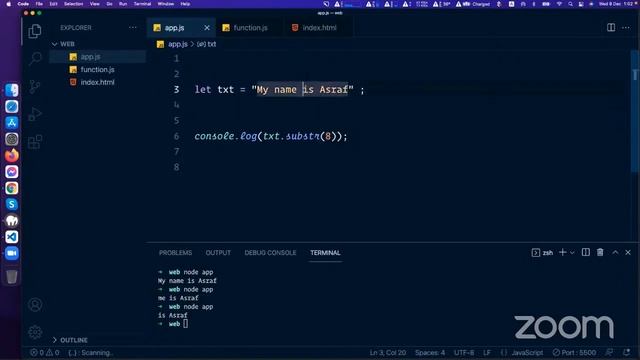Image resolution: width=640 pixels, height=360 pixels.
Task: Open the Debug Console panel tab
Action: [270, 253]
